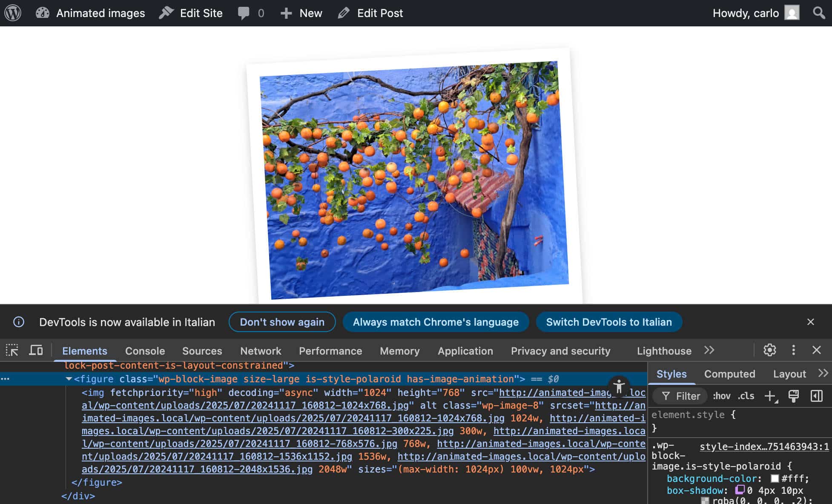Screen dimensions: 832x504
Task: Click the filter funnel in the Styles pane
Action: coord(666,396)
